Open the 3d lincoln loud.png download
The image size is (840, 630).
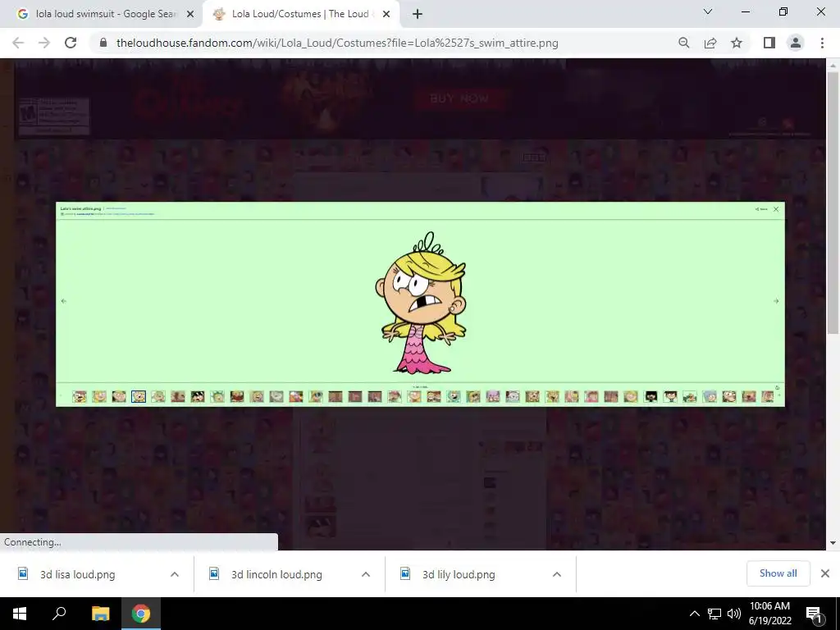coord(276,574)
